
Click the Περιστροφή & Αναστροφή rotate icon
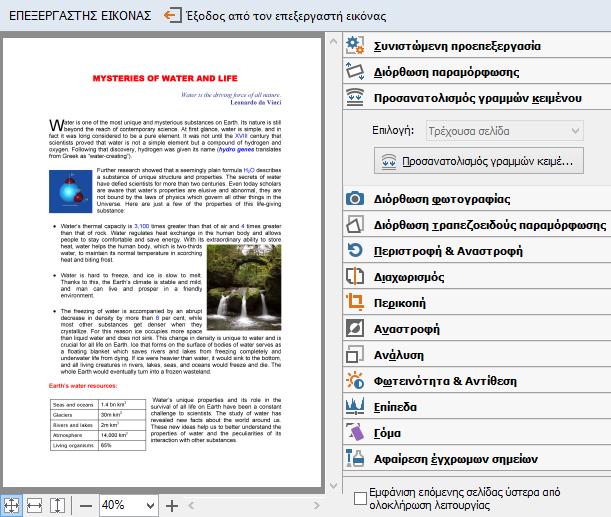click(x=355, y=251)
